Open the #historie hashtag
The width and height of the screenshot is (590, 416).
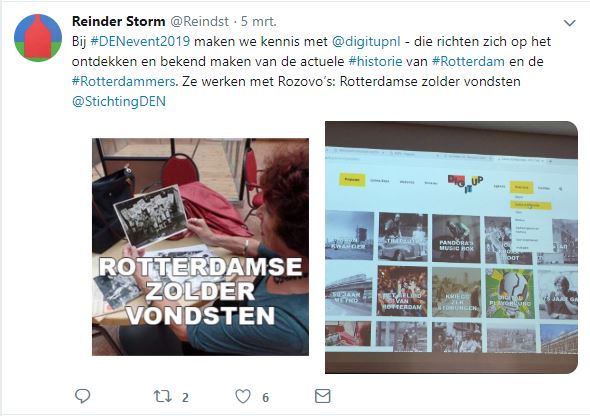coord(375,61)
